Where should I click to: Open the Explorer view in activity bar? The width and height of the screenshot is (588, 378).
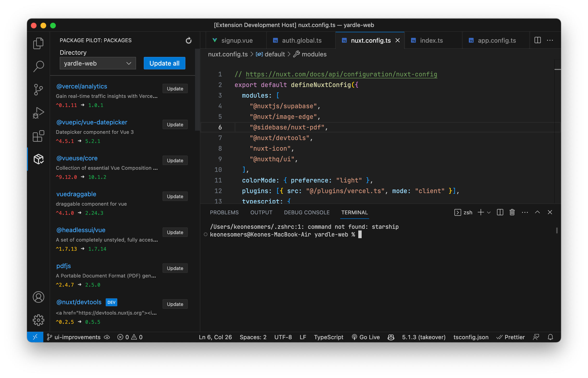[39, 43]
